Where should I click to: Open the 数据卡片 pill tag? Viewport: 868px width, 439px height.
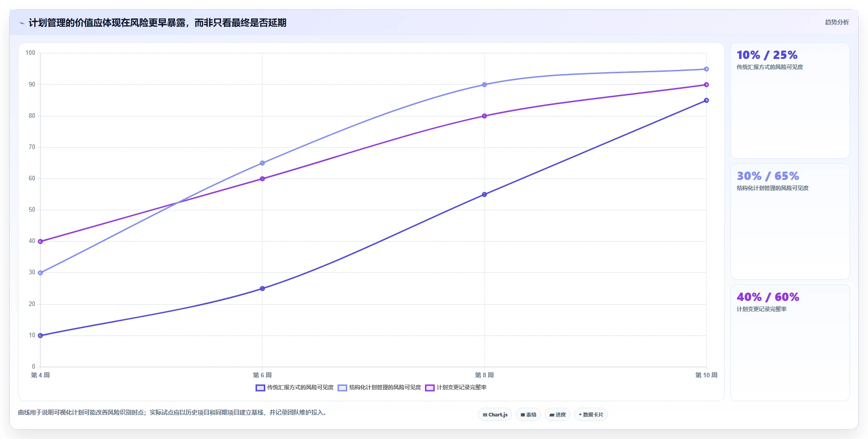tap(591, 415)
